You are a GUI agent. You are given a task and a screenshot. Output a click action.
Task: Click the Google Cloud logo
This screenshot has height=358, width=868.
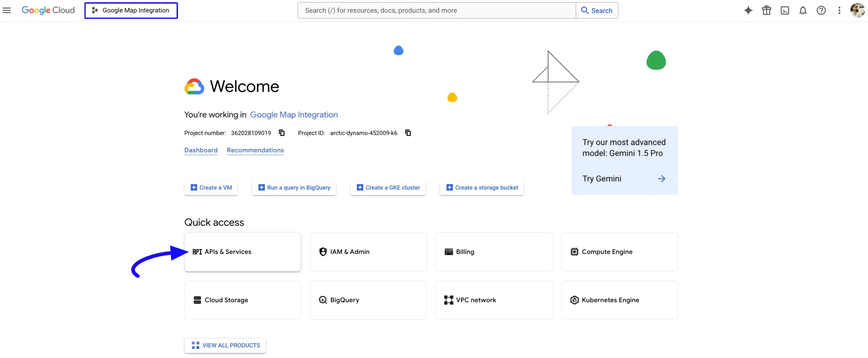[x=48, y=10]
